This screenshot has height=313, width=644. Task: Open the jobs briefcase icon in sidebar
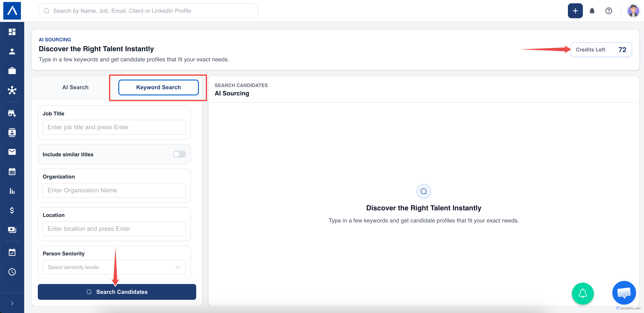point(12,71)
